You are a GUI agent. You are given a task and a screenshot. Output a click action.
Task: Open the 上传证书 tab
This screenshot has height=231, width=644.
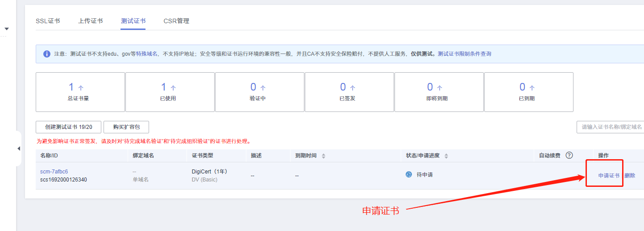pos(90,21)
